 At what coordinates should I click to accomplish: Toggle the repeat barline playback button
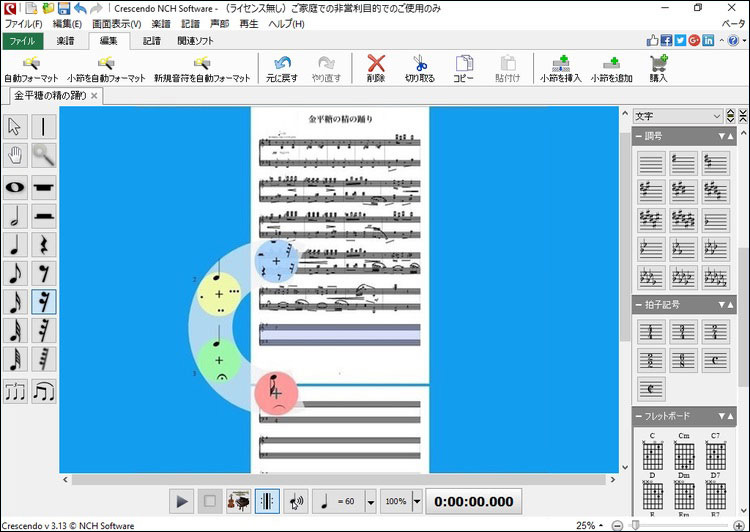[x=267, y=501]
